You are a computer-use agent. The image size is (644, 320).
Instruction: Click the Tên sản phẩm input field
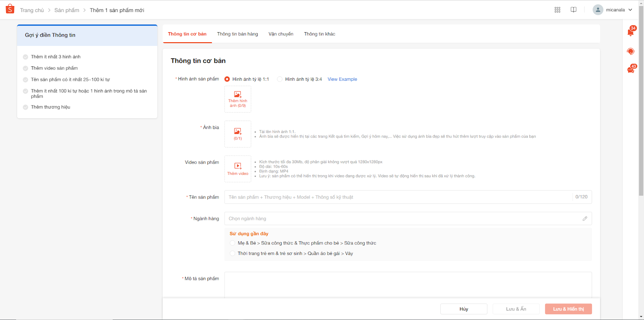click(x=398, y=197)
